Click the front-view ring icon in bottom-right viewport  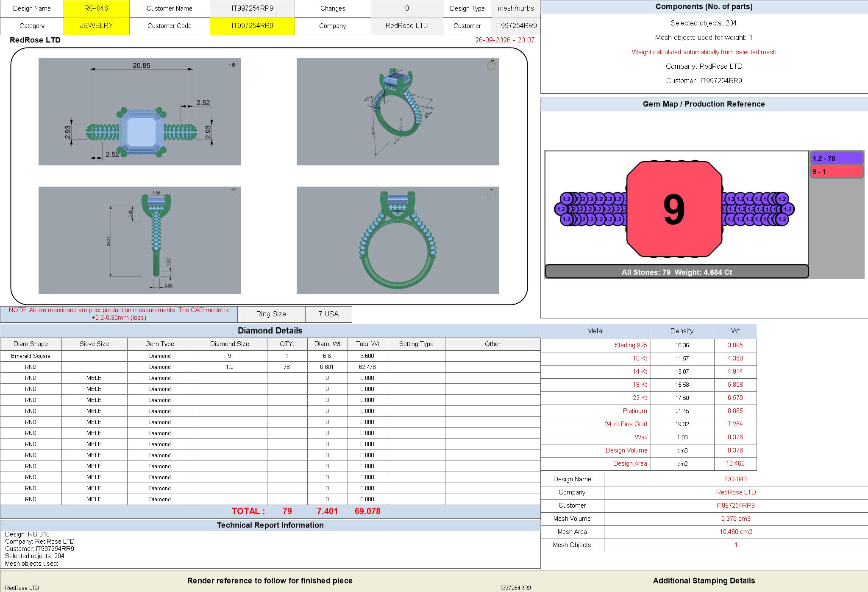click(x=491, y=193)
